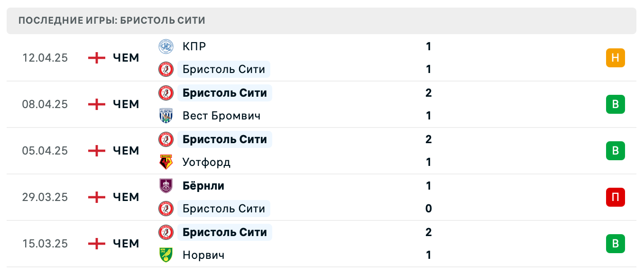The width and height of the screenshot is (644, 274).
Task: Click the Watford club crest icon
Action: [x=166, y=162]
